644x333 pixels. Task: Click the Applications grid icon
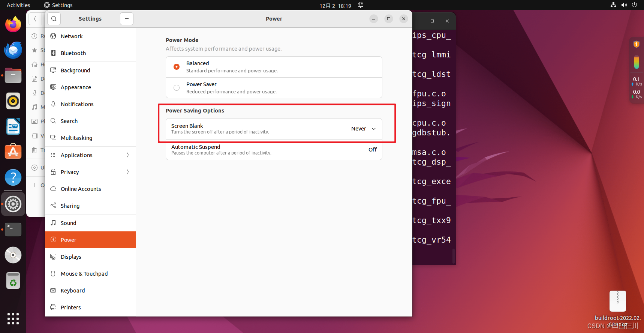pyautogui.click(x=53, y=155)
